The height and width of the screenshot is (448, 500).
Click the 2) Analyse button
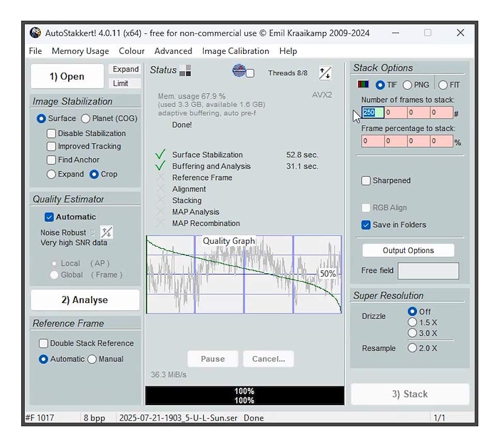tap(85, 300)
